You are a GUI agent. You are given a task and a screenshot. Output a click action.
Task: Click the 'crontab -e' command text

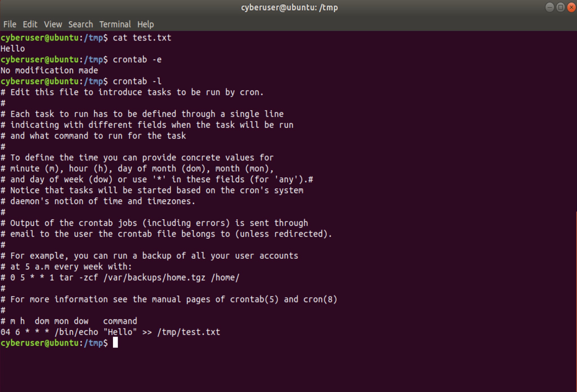pyautogui.click(x=137, y=60)
